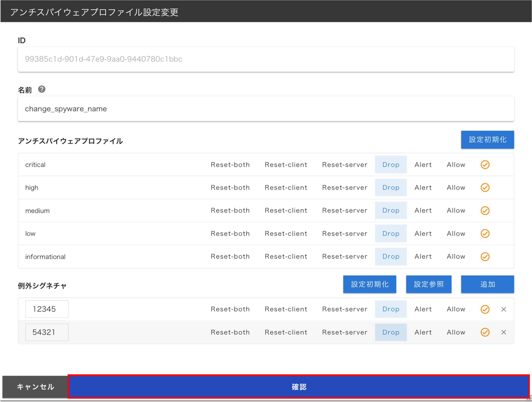This screenshot has width=532, height=402.
Task: Remove exception signature 54321 via X icon
Action: (x=504, y=332)
